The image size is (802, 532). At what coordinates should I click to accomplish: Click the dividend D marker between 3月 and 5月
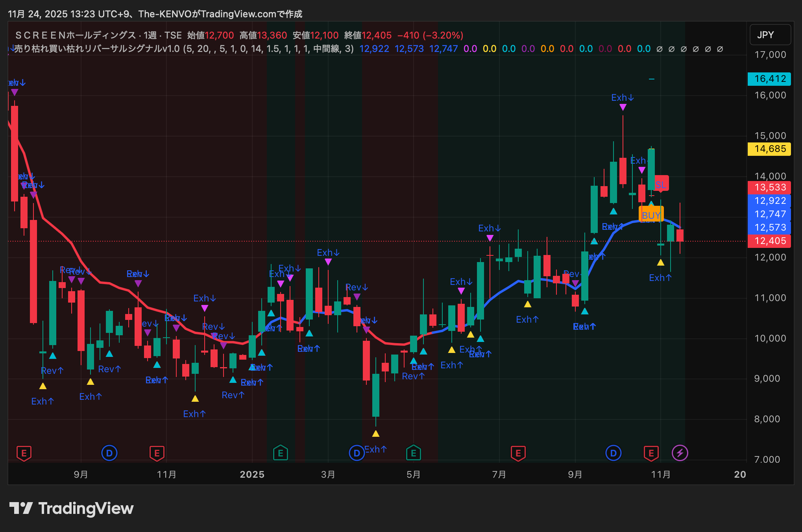click(357, 453)
